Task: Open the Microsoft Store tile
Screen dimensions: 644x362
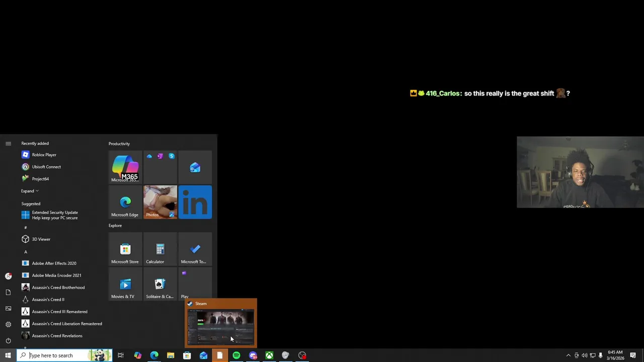Action: [125, 249]
